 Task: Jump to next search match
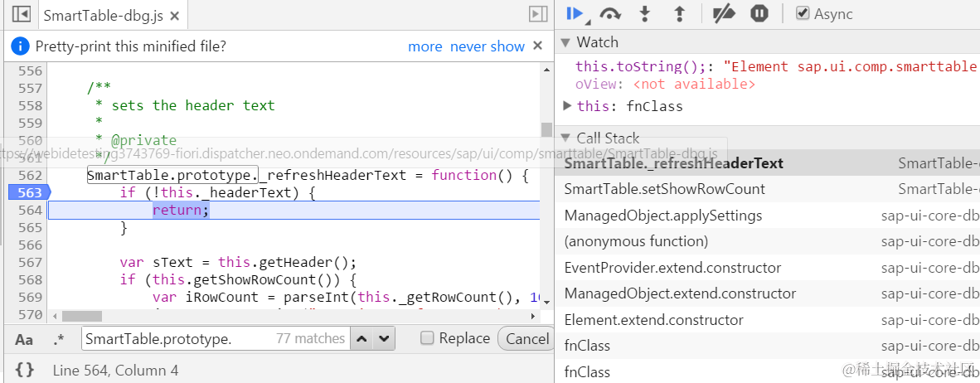[x=385, y=338]
